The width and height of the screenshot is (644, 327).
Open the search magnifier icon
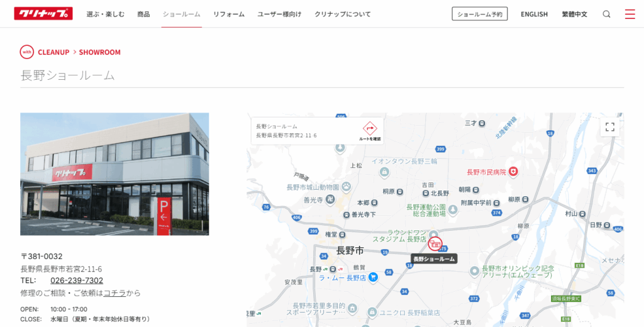tap(606, 14)
